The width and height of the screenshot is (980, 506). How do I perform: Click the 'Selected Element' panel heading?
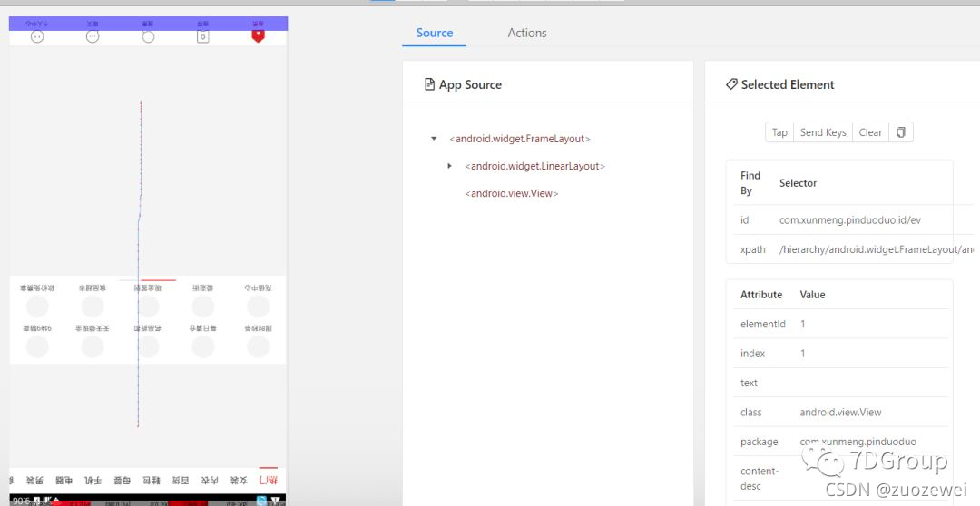coord(788,84)
